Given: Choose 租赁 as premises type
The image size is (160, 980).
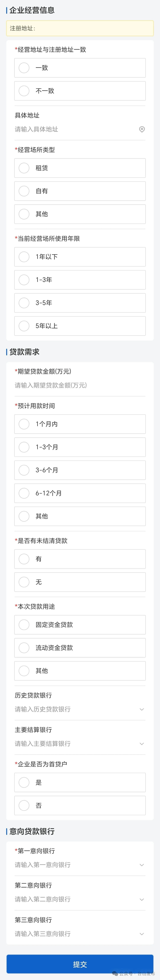Looking at the screenshot, I should tap(24, 168).
